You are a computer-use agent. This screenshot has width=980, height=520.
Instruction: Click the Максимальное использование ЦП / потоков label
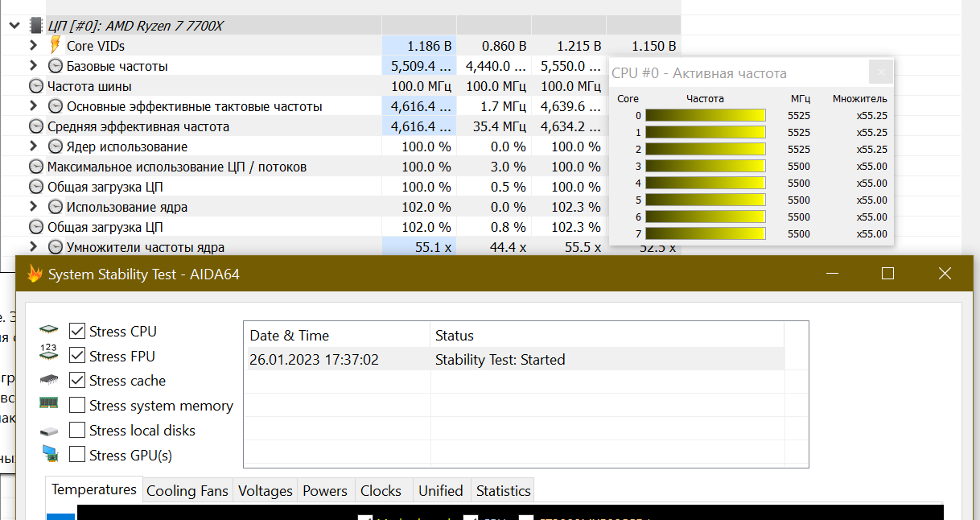[177, 167]
